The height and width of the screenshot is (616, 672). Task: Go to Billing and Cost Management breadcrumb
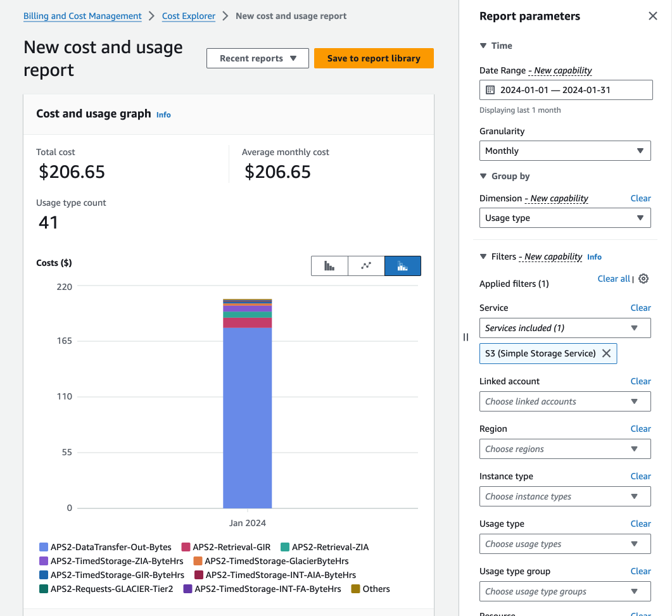[x=82, y=16]
